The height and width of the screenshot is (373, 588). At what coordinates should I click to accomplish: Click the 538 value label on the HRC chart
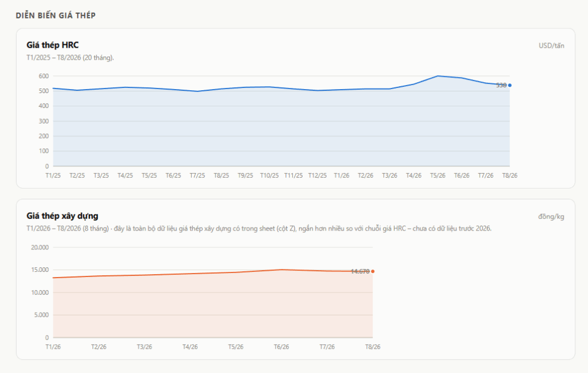[501, 85]
